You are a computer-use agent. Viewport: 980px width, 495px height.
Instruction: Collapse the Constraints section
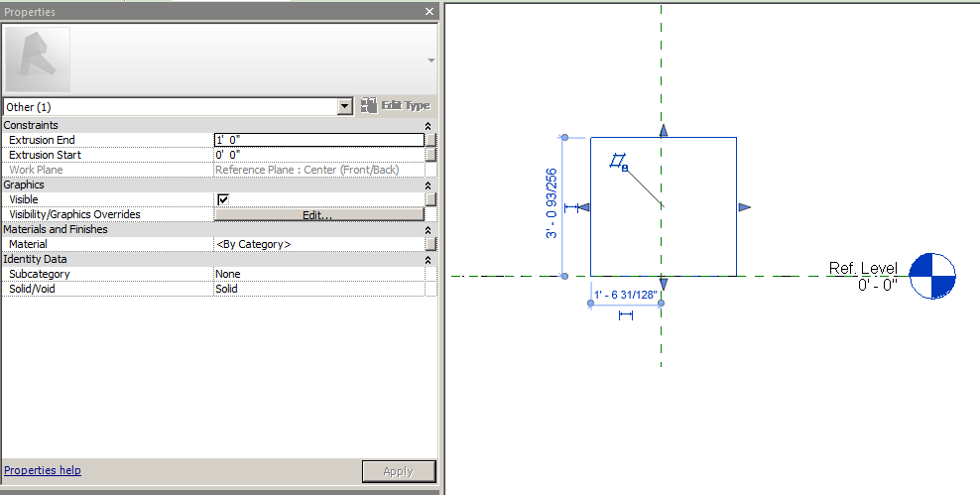point(429,126)
